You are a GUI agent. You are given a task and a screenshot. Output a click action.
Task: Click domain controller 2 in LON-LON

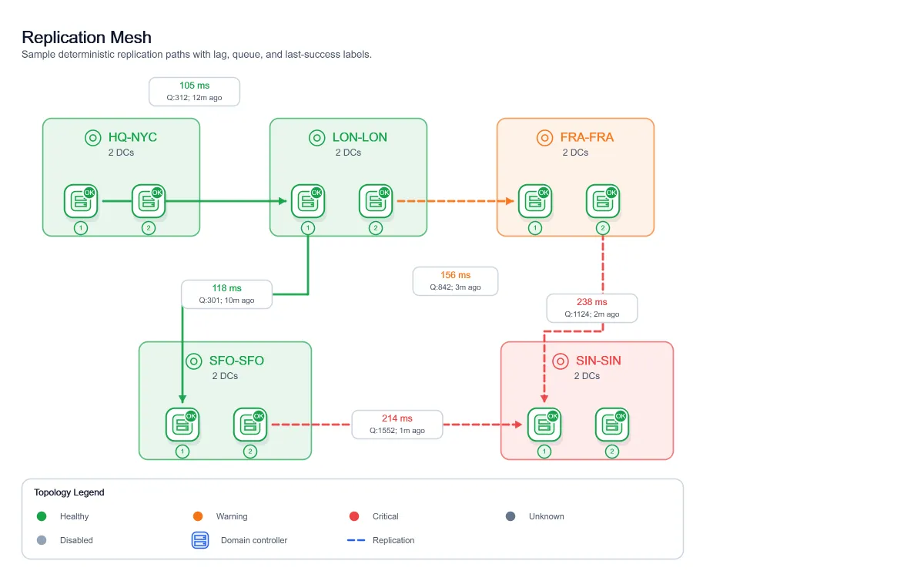point(376,201)
